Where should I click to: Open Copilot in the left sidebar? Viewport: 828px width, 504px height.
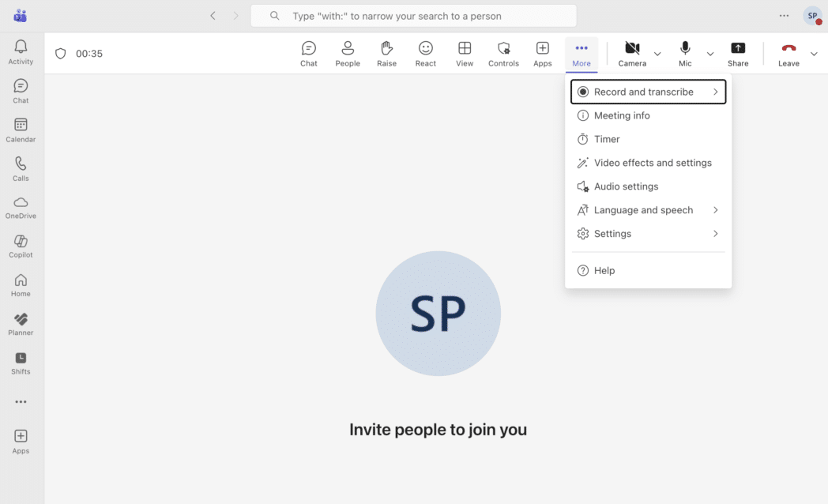[x=21, y=246]
